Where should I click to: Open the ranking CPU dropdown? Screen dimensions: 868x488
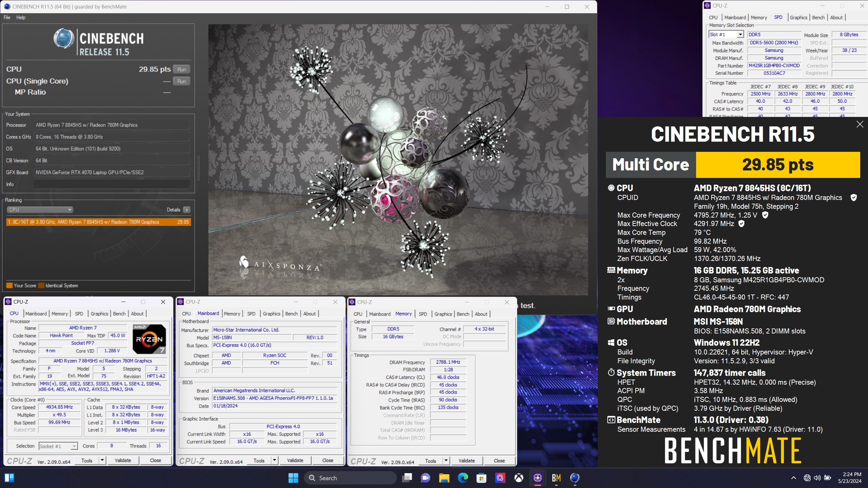click(40, 210)
